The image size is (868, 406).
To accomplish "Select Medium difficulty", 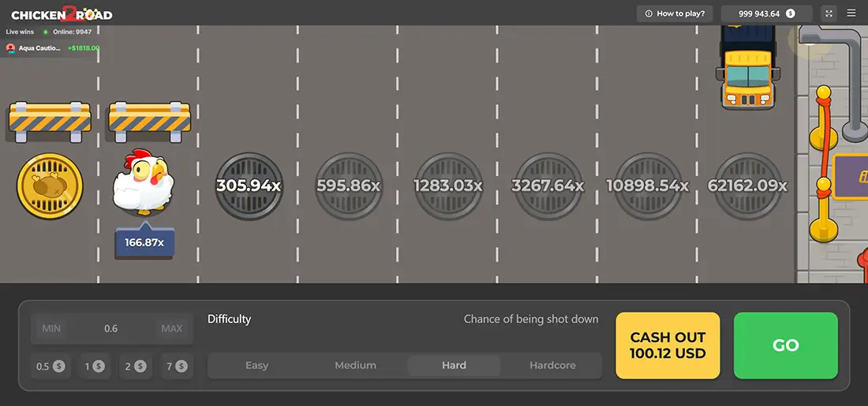I will tap(355, 366).
